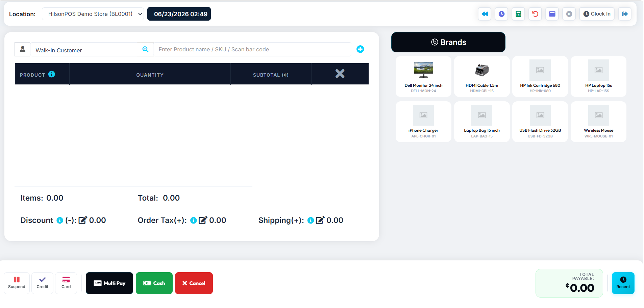Click the Card payment button
Viewport: 644px width, 308px height.
coord(66,283)
